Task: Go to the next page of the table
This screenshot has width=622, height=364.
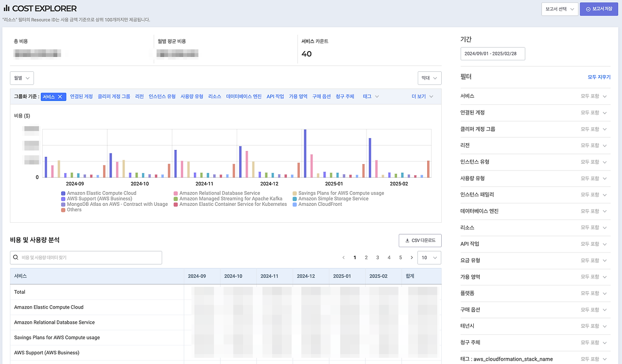Action: 412,258
